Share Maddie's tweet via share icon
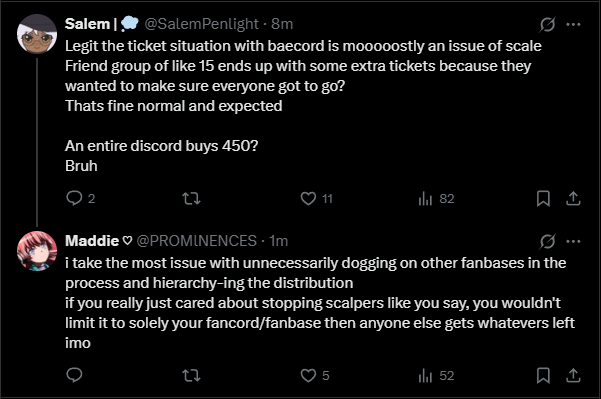 pyautogui.click(x=573, y=376)
